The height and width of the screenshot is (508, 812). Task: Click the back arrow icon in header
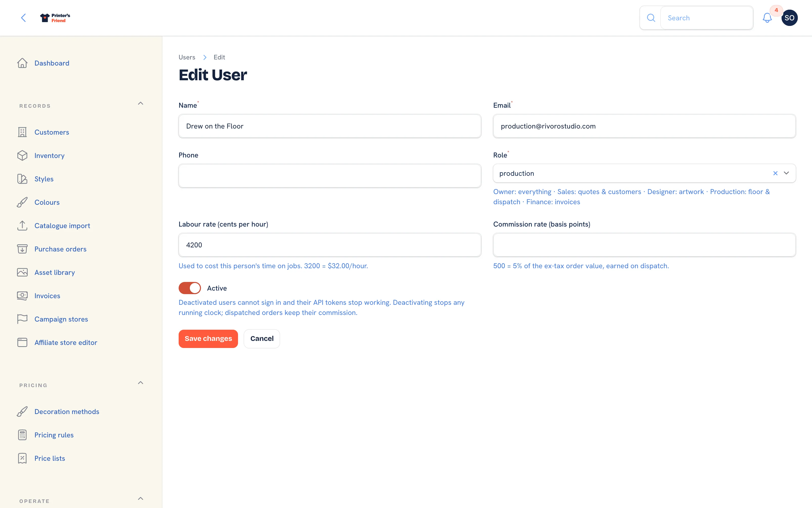[23, 18]
